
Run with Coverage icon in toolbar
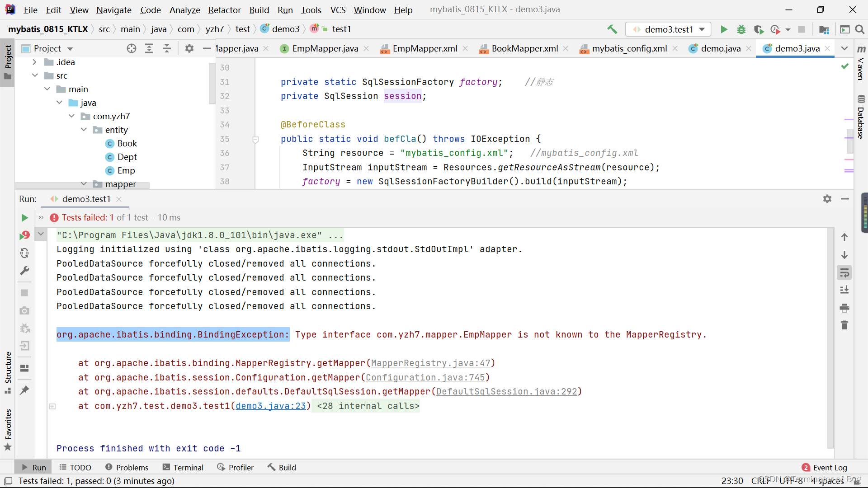(x=759, y=29)
